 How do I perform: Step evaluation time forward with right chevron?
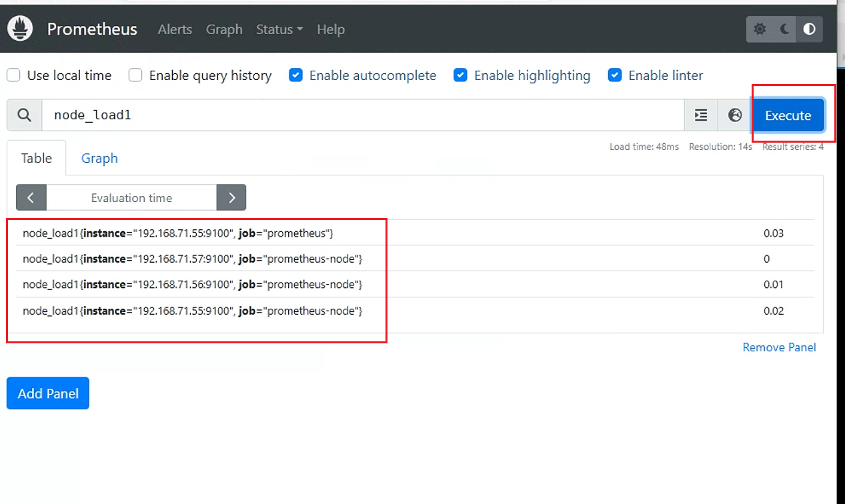pyautogui.click(x=231, y=197)
